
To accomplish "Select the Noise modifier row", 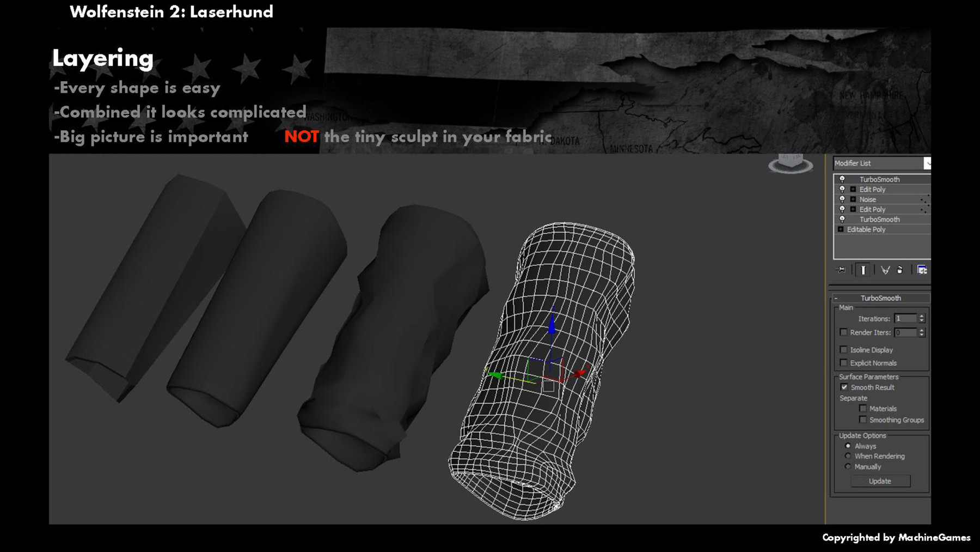I will click(x=882, y=199).
